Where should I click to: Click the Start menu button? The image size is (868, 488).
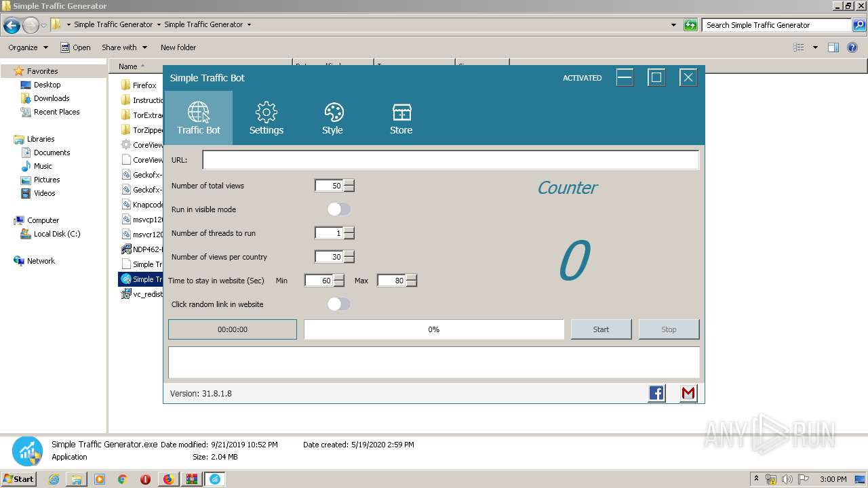click(x=19, y=479)
